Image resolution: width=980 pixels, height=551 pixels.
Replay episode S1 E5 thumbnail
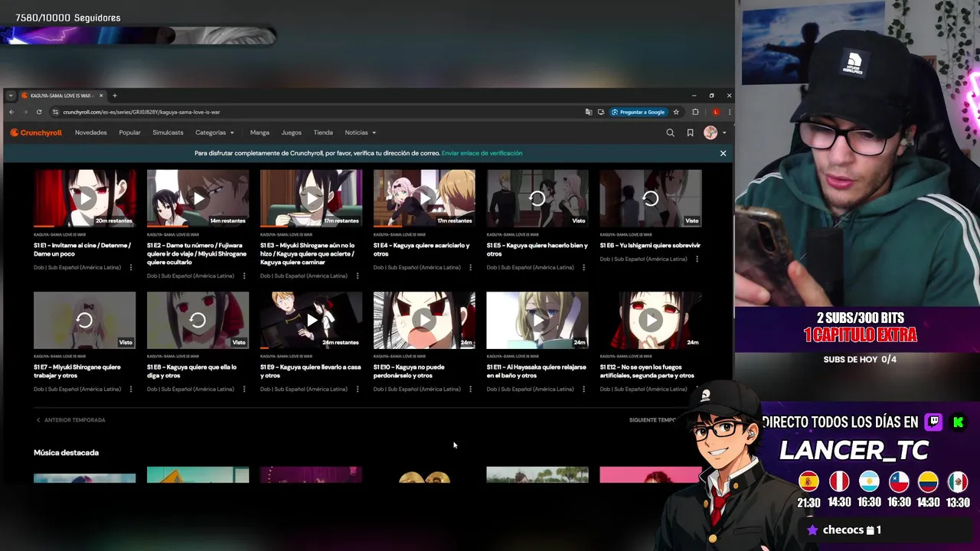tap(537, 198)
